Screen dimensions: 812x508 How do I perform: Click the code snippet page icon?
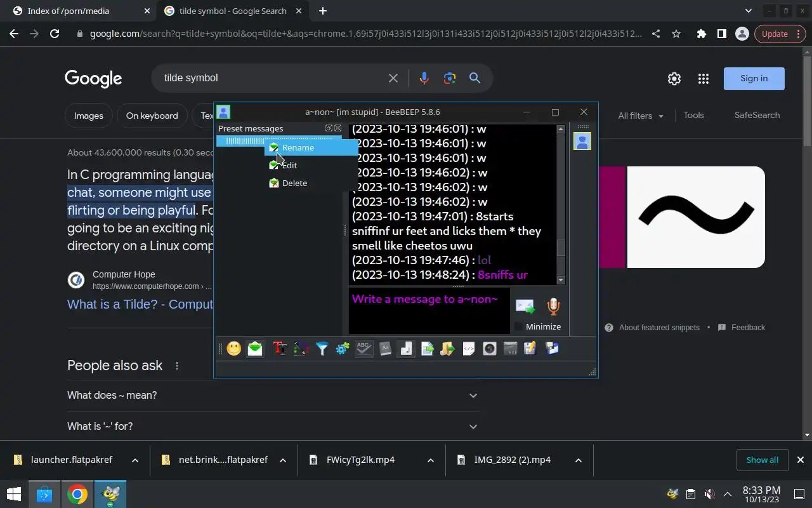click(x=469, y=349)
